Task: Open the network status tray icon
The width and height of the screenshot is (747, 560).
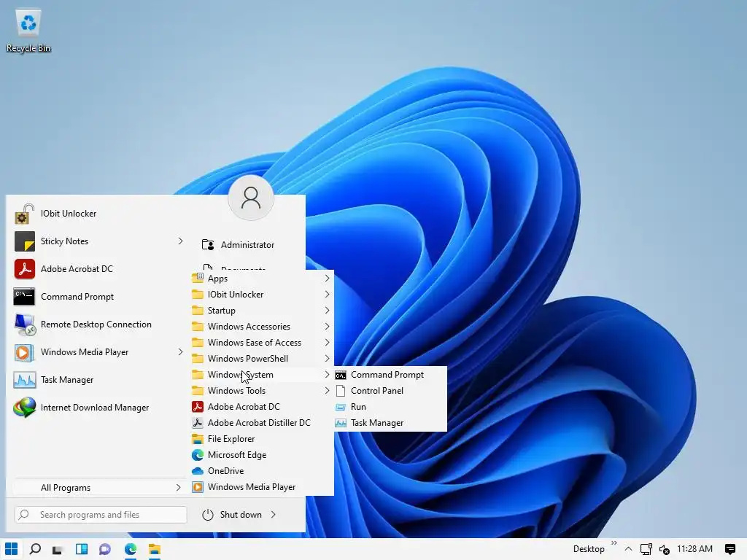Action: coord(646,549)
